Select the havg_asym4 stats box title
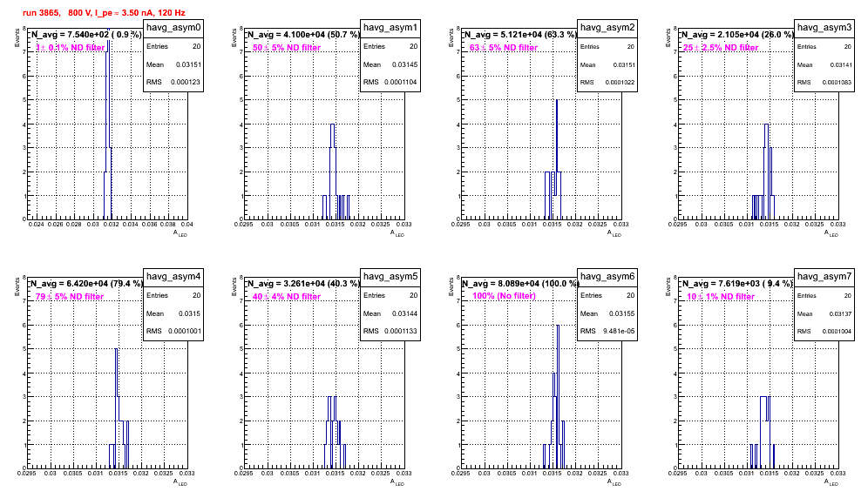The width and height of the screenshot is (868, 498). tap(173, 277)
